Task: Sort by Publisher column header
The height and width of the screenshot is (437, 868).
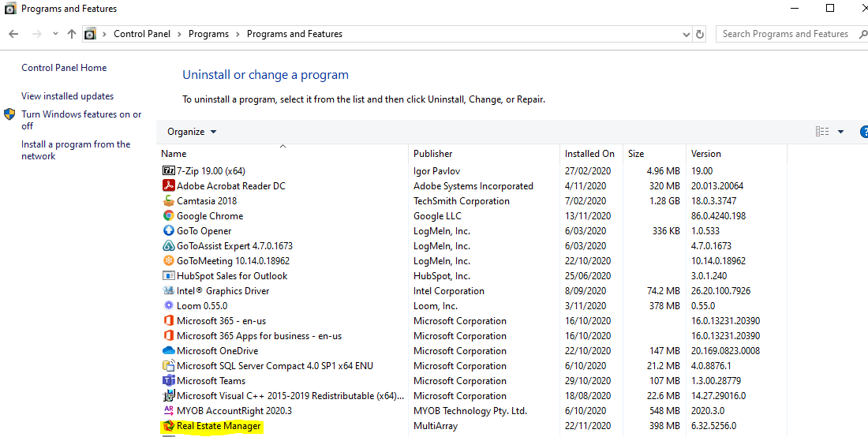Action: tap(485, 153)
